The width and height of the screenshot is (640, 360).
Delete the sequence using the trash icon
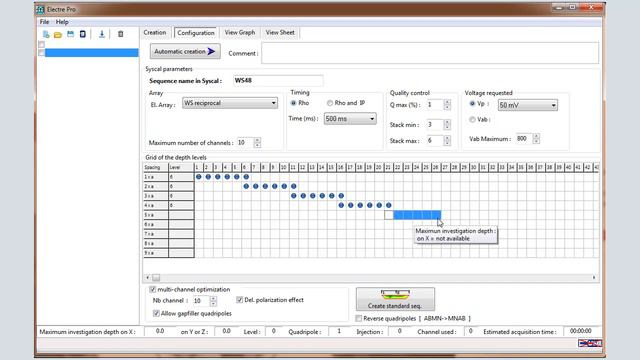tap(120, 34)
